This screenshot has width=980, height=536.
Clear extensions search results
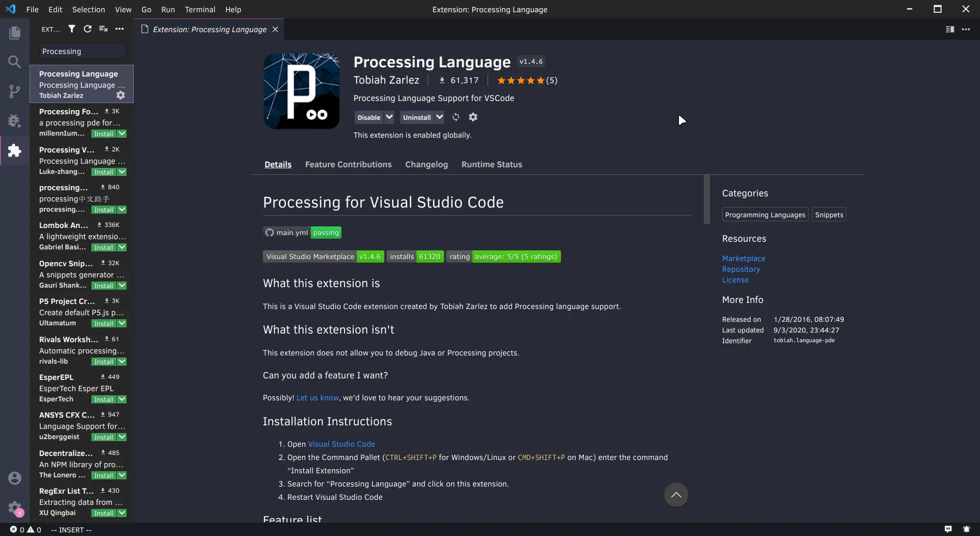(x=103, y=29)
